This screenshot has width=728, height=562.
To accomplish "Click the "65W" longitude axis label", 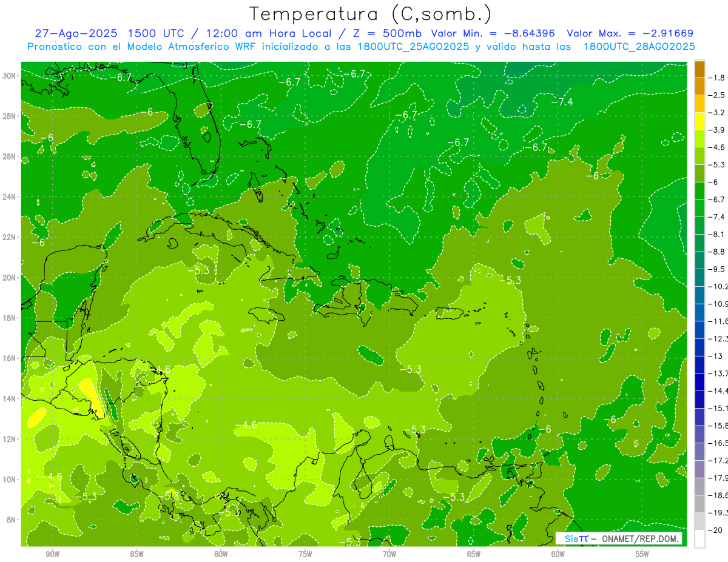I will pos(474,554).
